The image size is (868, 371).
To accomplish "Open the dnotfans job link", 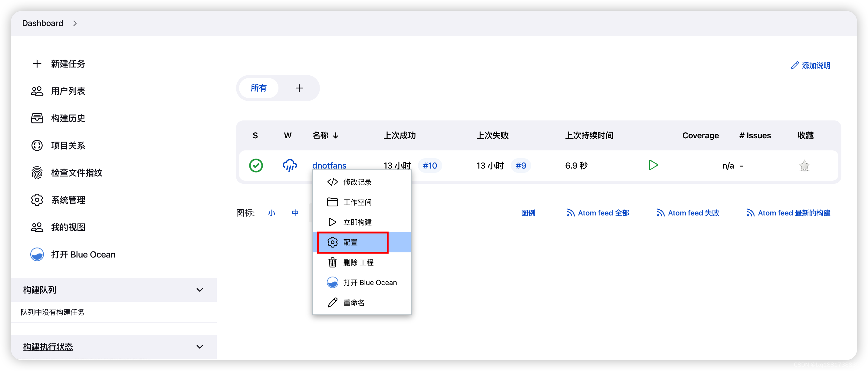I will coord(329,166).
